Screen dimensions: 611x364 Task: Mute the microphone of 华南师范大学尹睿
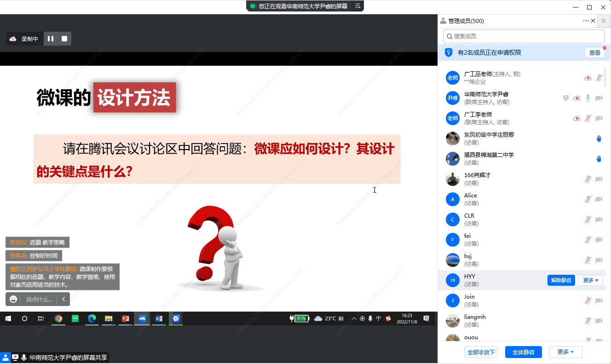click(x=588, y=98)
